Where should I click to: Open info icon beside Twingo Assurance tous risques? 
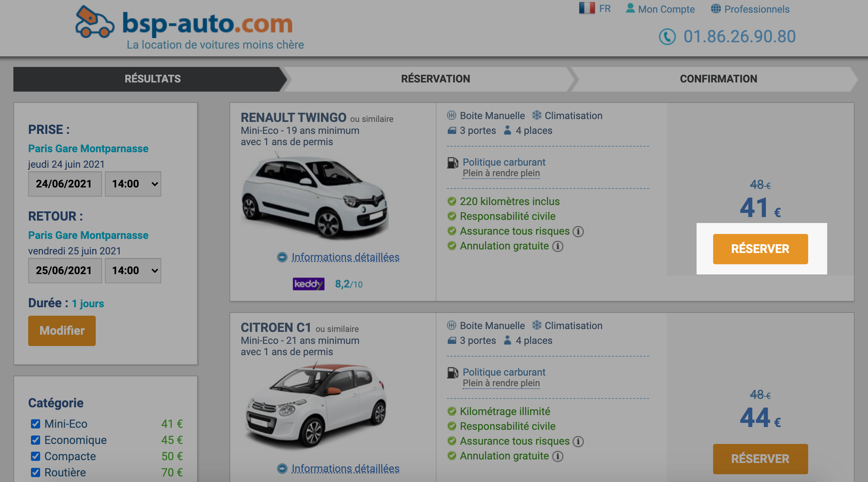pyautogui.click(x=578, y=231)
